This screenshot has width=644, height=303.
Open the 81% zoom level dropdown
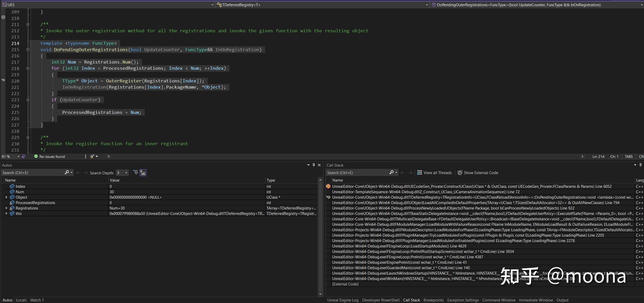(x=18, y=157)
